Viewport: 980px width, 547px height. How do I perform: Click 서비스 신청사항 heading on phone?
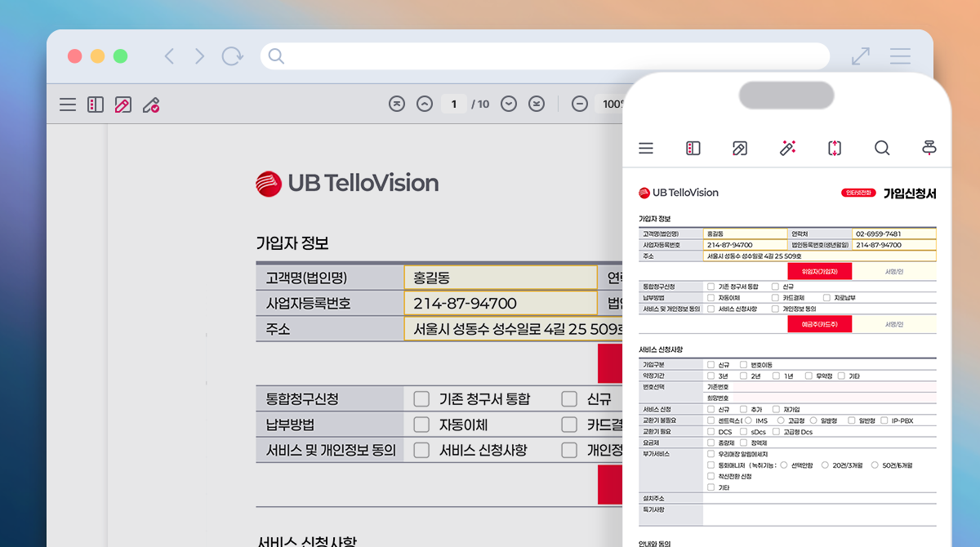click(660, 349)
